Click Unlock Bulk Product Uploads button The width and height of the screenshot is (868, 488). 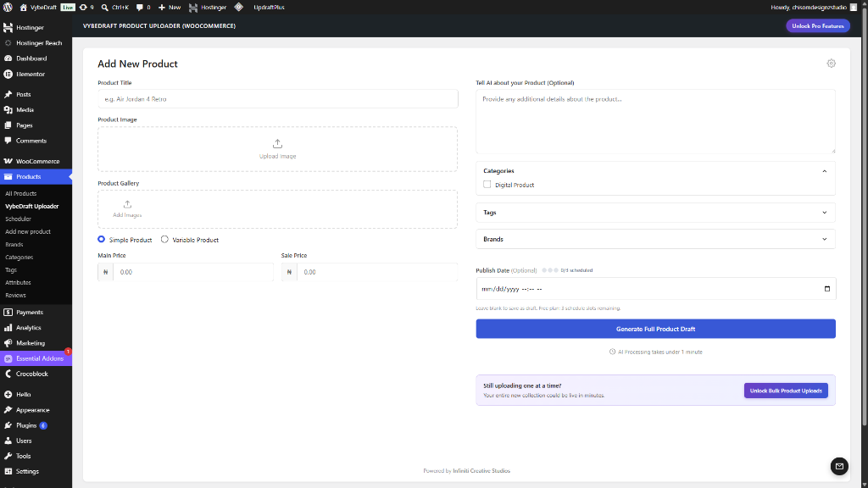click(x=786, y=391)
